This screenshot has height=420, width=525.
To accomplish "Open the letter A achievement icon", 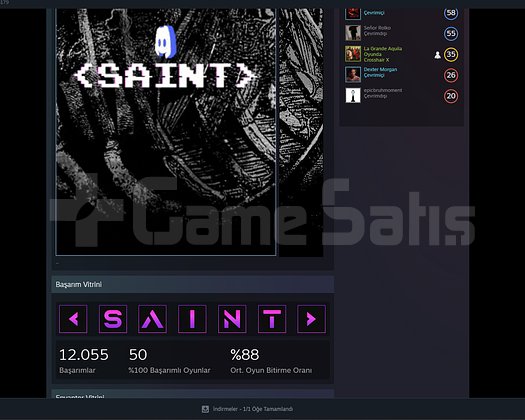I will [x=152, y=319].
